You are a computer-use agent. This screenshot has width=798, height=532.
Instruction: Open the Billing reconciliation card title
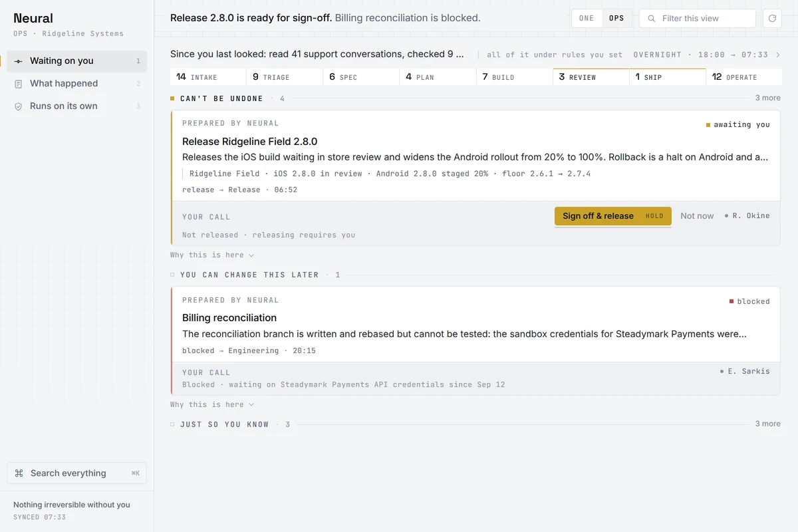(x=229, y=318)
